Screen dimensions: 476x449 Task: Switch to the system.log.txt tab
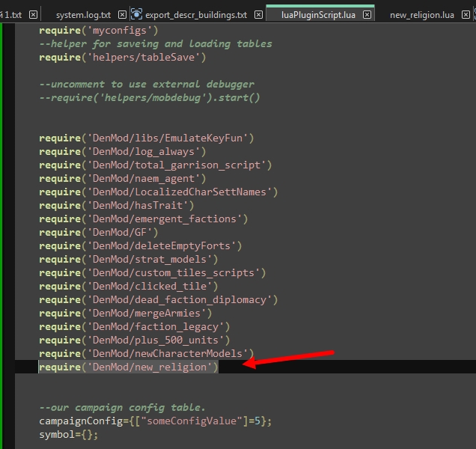pos(83,15)
